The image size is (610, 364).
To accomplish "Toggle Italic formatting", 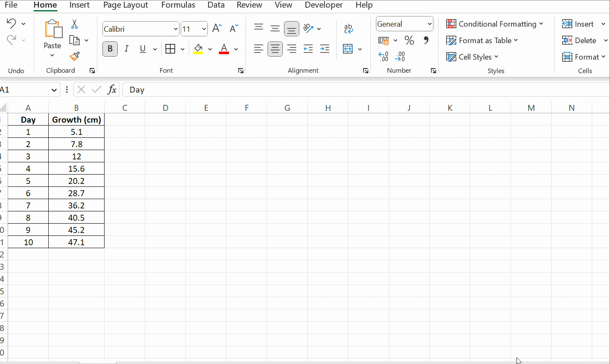I will pos(127,49).
